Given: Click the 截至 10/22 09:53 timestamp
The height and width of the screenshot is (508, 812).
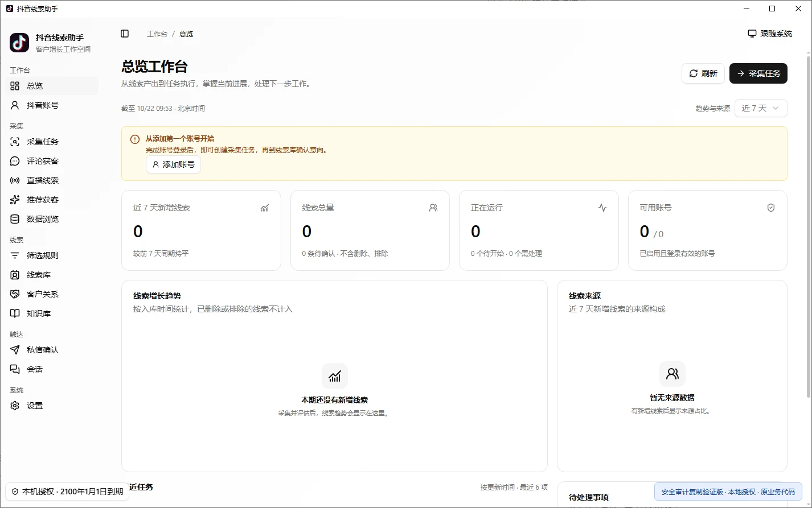Looking at the screenshot, I should 163,109.
